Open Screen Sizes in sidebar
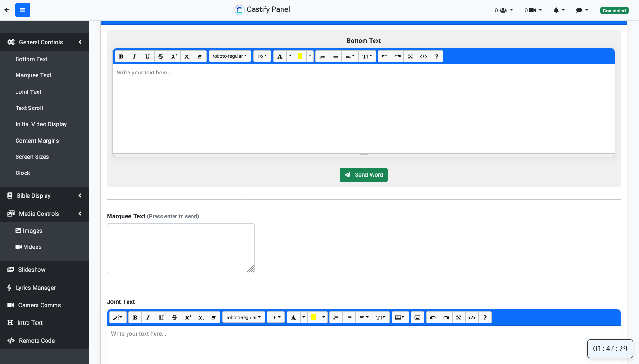 tap(32, 157)
